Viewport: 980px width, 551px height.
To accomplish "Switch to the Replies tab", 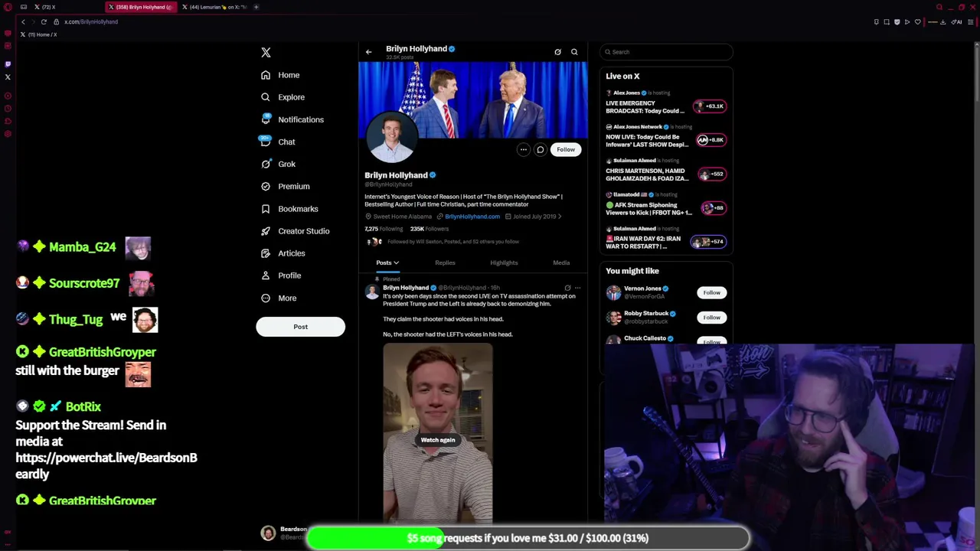I will pos(445,262).
